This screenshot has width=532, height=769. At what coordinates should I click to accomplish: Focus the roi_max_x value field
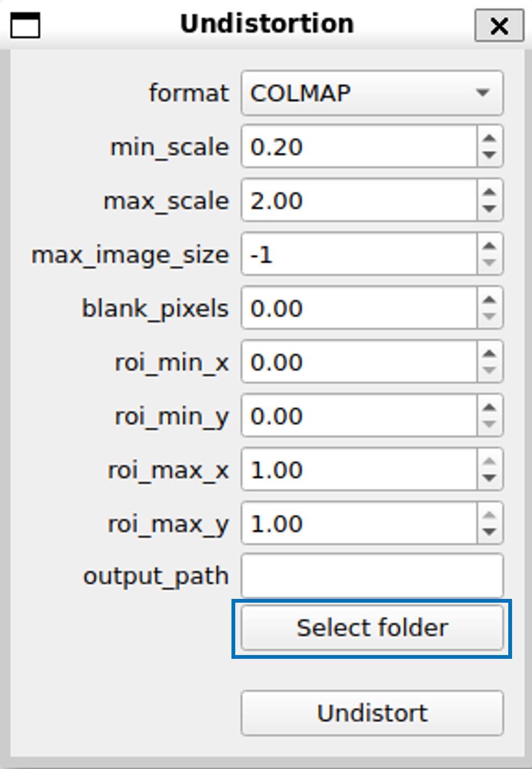click(x=359, y=470)
